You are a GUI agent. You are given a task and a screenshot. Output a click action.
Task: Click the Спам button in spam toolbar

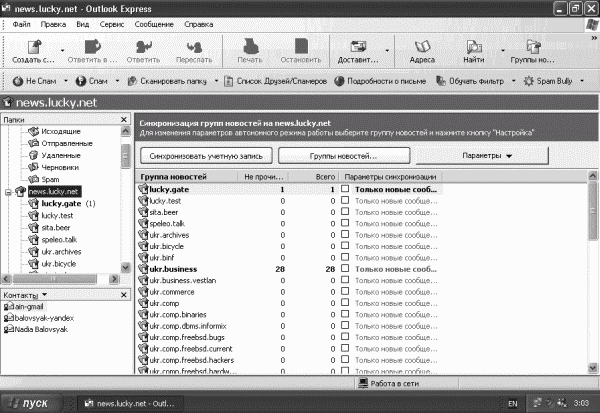click(x=92, y=81)
